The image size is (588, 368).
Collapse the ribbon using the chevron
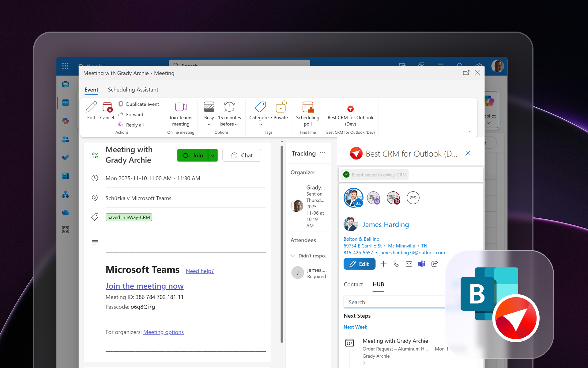coord(471,132)
